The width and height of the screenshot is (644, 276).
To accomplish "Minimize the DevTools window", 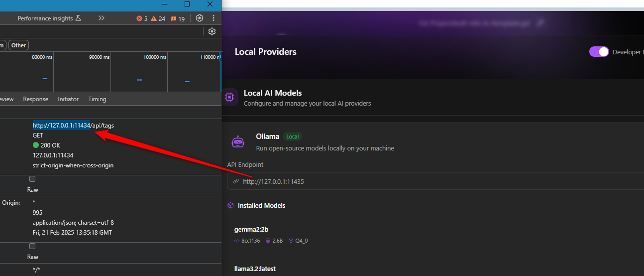I will pyautogui.click(x=164, y=4).
